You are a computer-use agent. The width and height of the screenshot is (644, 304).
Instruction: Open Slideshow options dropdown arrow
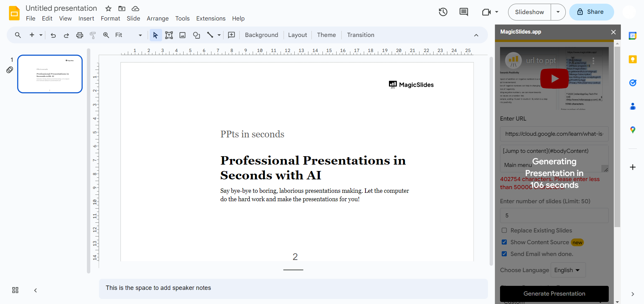[x=558, y=12]
